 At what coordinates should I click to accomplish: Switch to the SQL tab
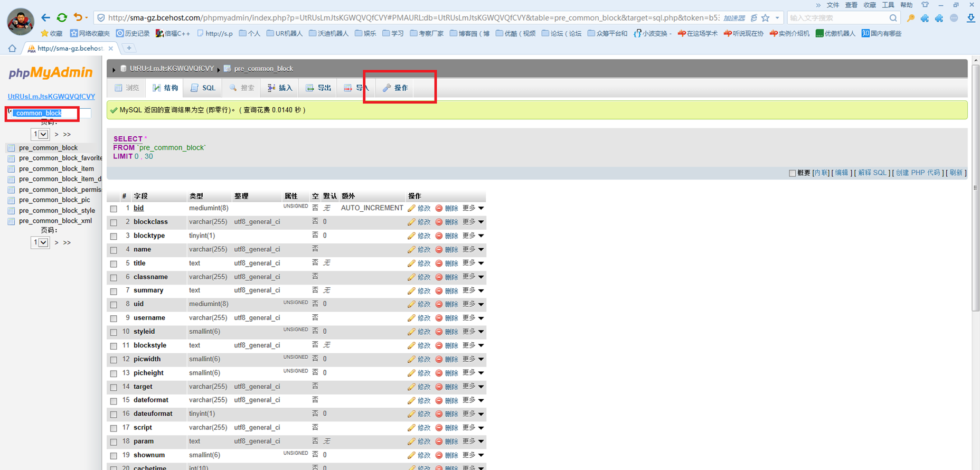(x=203, y=88)
